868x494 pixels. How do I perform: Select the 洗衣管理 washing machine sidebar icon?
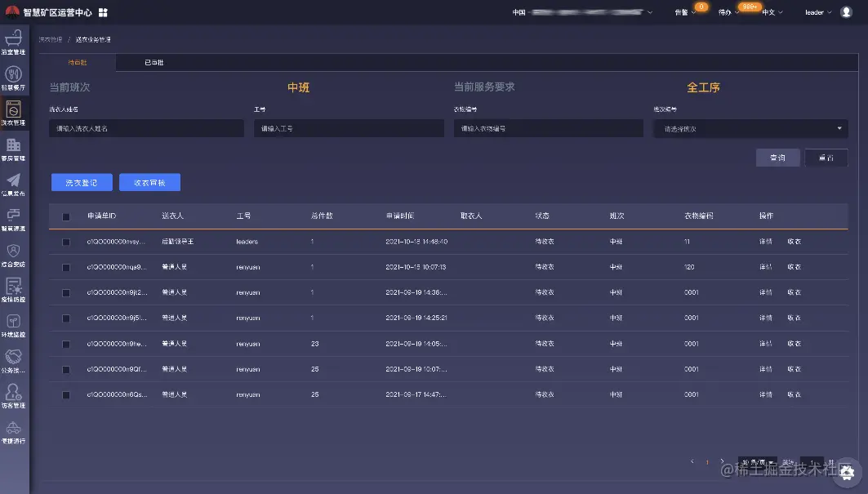pyautogui.click(x=13, y=109)
